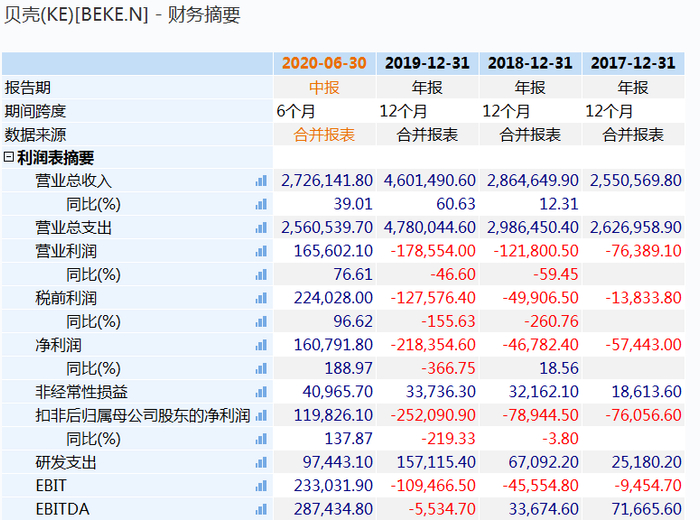Screen dimensions: 700x520
Task: Click operating profit value 165,602.10
Action: click(333, 251)
